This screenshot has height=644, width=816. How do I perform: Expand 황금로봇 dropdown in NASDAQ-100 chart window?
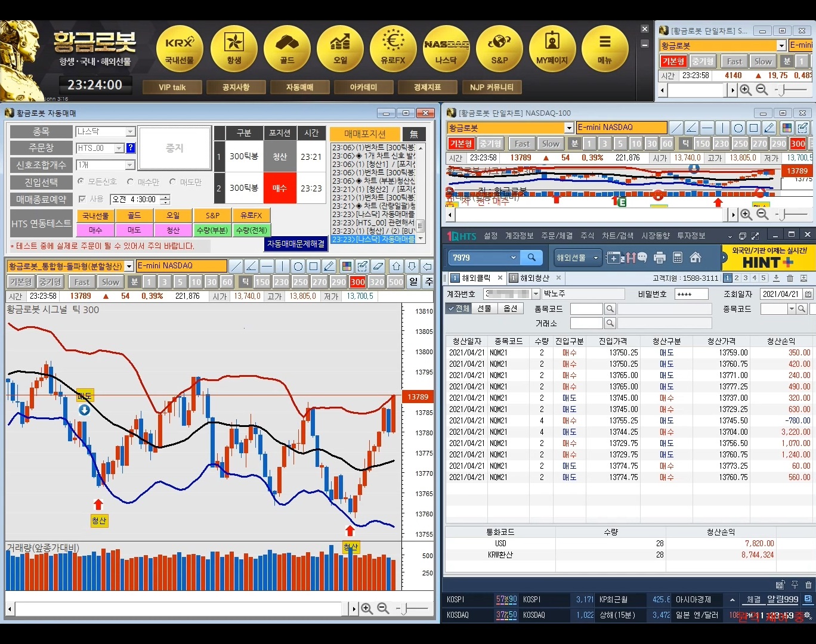569,128
